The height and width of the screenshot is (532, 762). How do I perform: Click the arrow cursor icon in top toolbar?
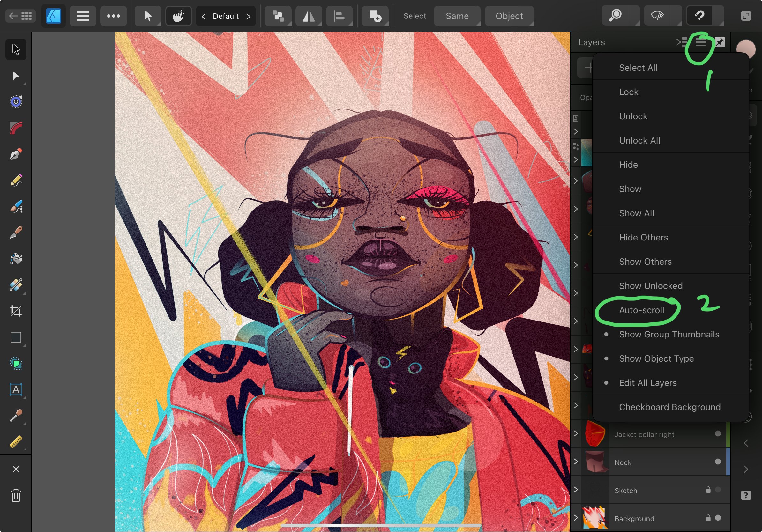(x=148, y=16)
